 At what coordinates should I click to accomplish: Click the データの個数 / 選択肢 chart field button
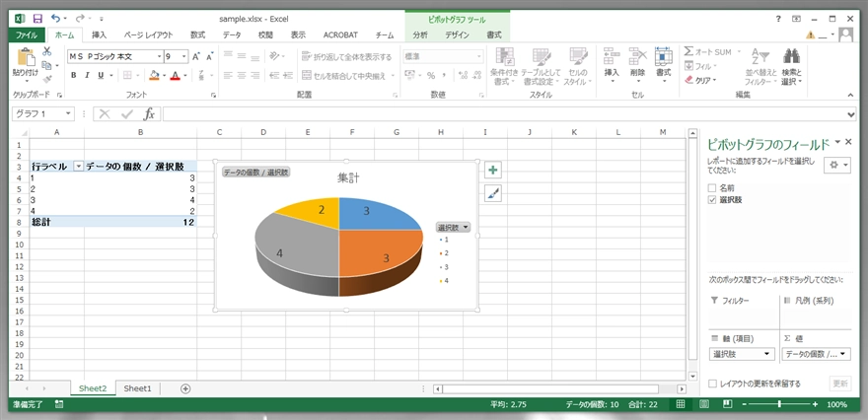[x=256, y=173]
